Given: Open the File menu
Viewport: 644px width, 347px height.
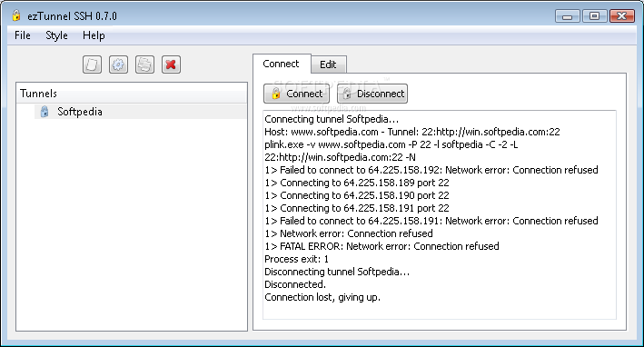Looking at the screenshot, I should click(x=22, y=35).
